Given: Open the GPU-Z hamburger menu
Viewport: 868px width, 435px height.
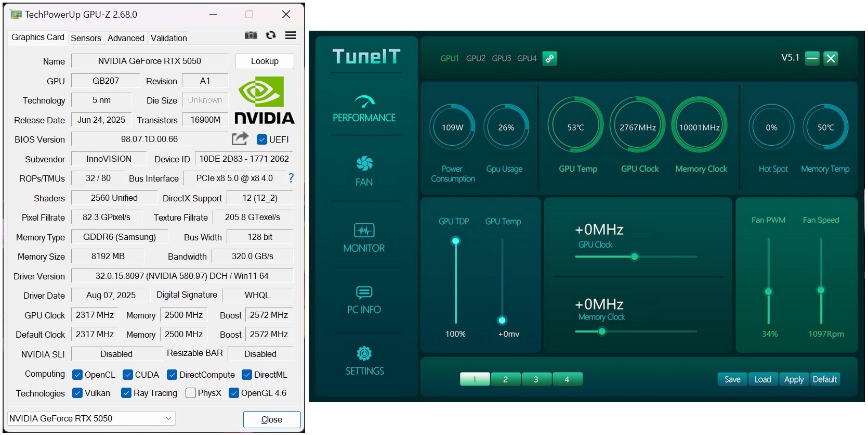Looking at the screenshot, I should 291,35.
